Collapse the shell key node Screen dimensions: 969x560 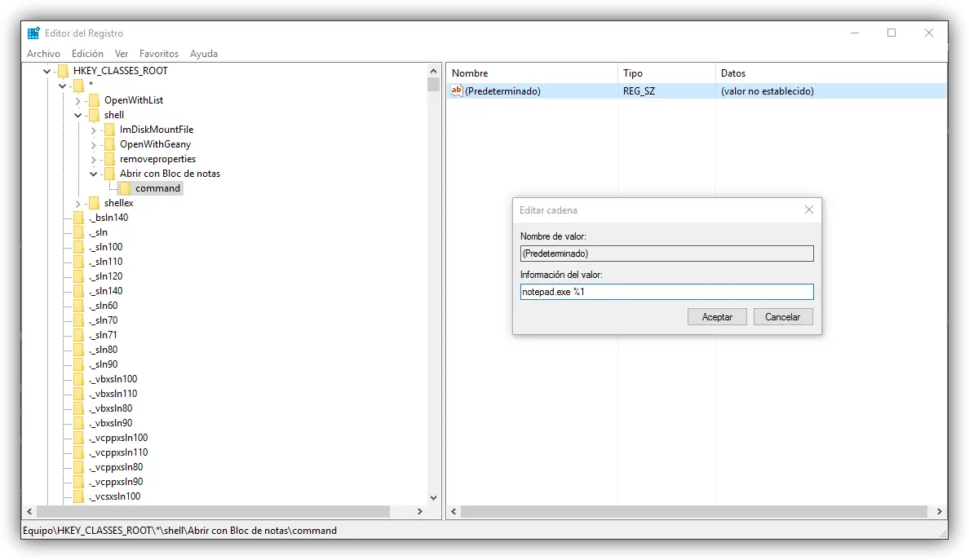(77, 116)
